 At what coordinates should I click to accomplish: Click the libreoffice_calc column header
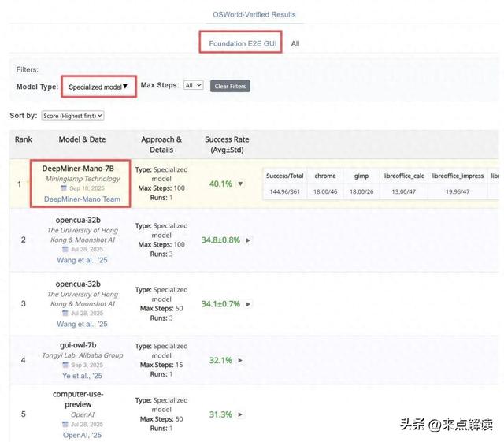coord(404,176)
